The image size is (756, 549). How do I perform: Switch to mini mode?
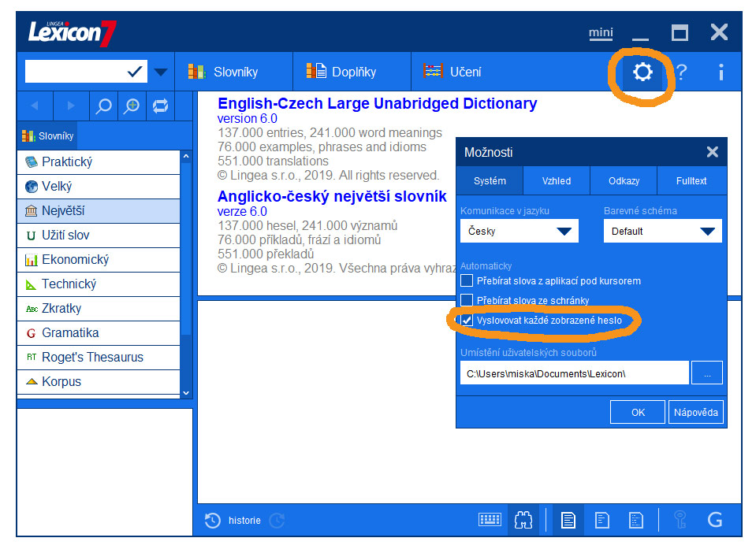(601, 33)
